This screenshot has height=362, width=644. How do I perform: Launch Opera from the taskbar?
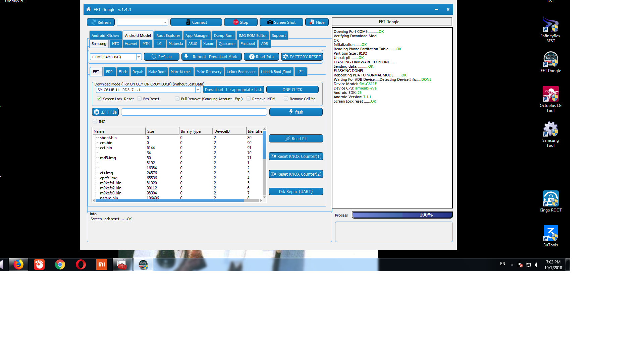pyautogui.click(x=81, y=264)
